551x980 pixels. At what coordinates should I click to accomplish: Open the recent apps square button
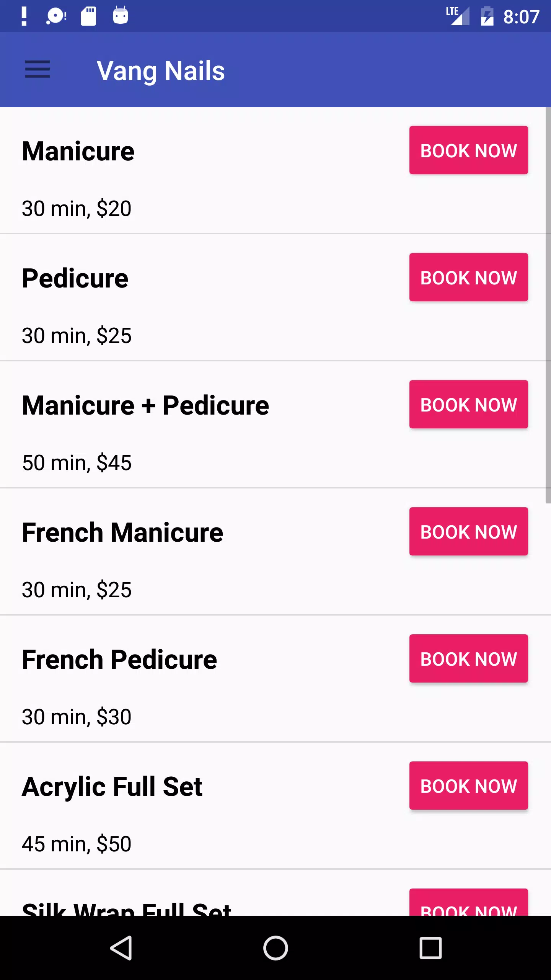pos(430,948)
